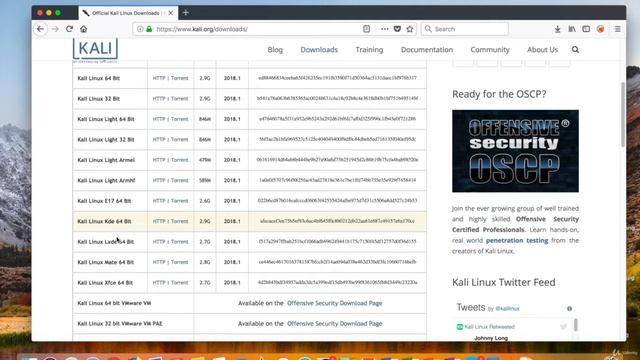This screenshot has width=640, height=360.
Task: Download Kali Linux 32 Bit via Torrent
Action: pyautogui.click(x=180, y=98)
